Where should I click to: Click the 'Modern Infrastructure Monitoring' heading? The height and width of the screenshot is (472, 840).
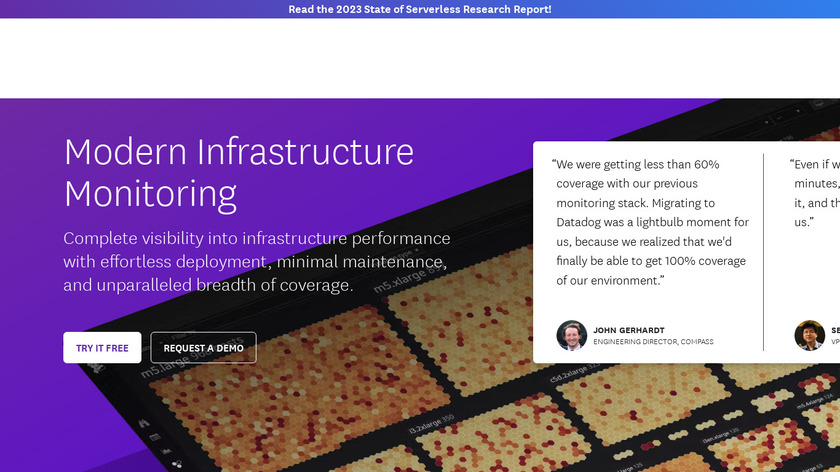click(x=239, y=173)
